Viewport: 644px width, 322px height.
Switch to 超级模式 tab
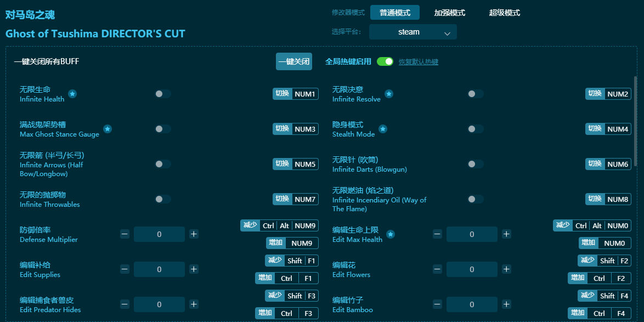click(504, 13)
